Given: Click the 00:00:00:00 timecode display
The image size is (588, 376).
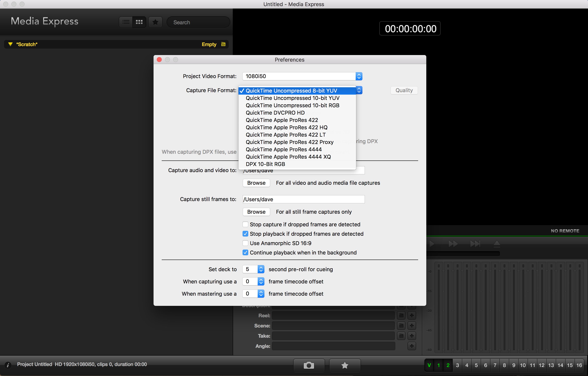Looking at the screenshot, I should pos(410,29).
